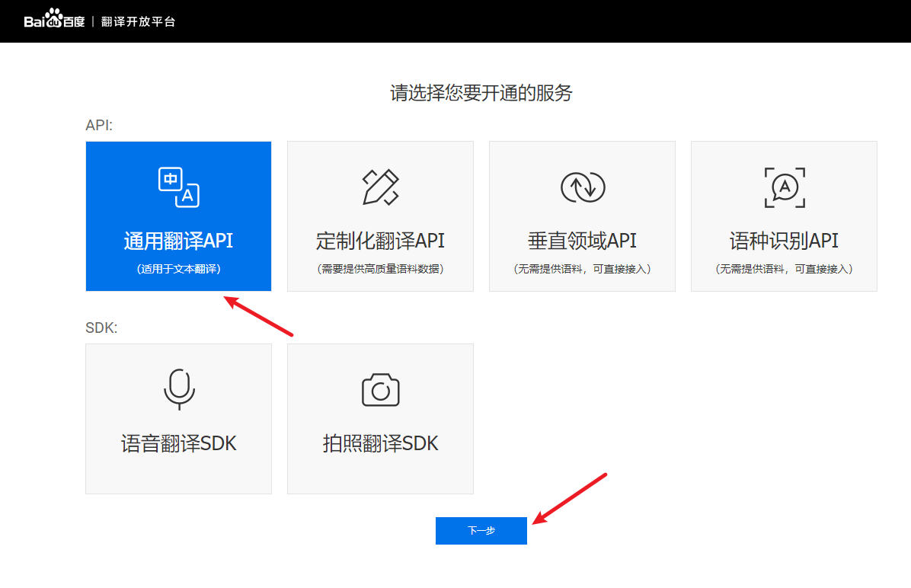Click the camera icon for 拍照翻译SDK
Viewport: 911px width, 588px height.
tap(381, 390)
